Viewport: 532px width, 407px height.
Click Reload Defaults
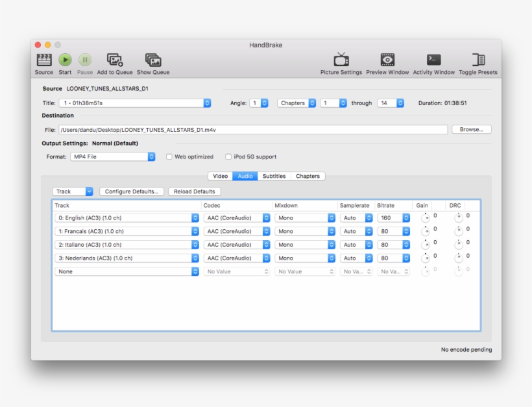click(193, 191)
